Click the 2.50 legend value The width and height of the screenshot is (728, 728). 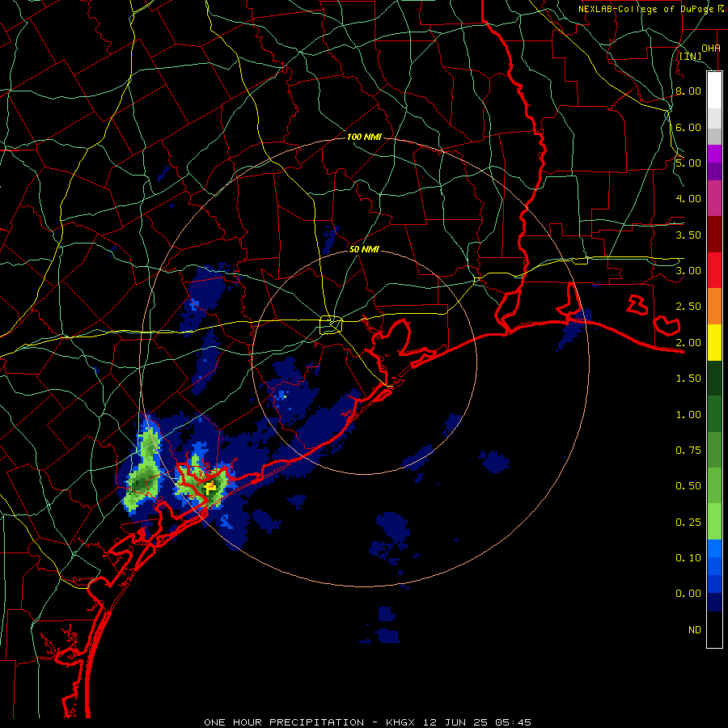(x=688, y=307)
